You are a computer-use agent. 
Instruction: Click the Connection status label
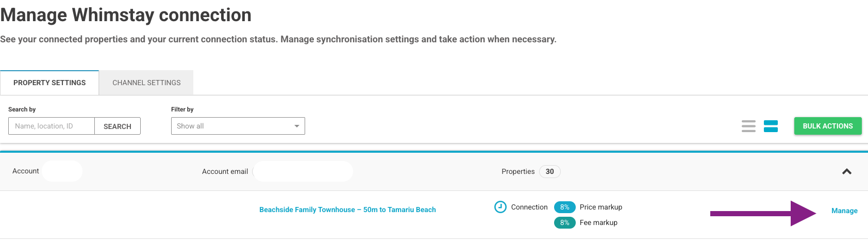tap(529, 207)
